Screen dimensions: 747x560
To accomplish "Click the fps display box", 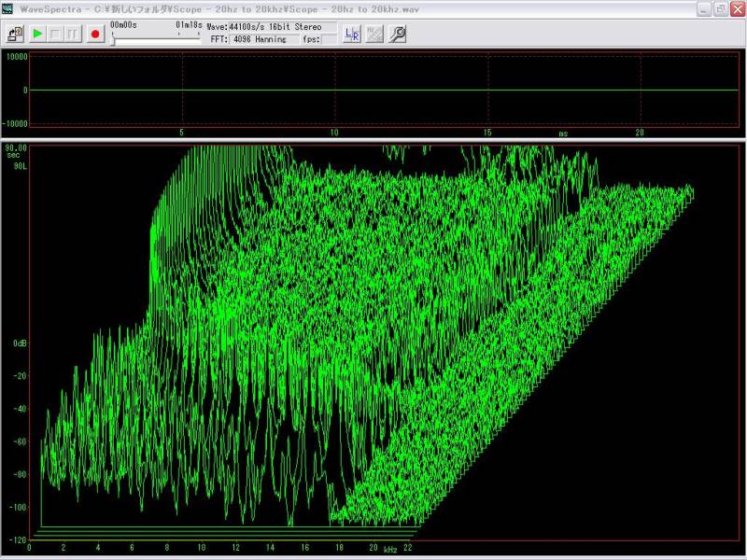I will [329, 39].
